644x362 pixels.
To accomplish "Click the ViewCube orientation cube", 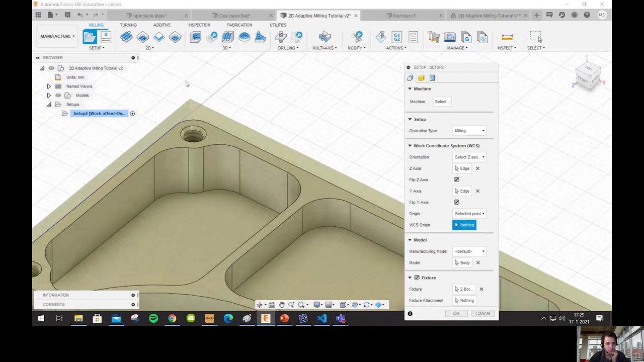I will [588, 77].
